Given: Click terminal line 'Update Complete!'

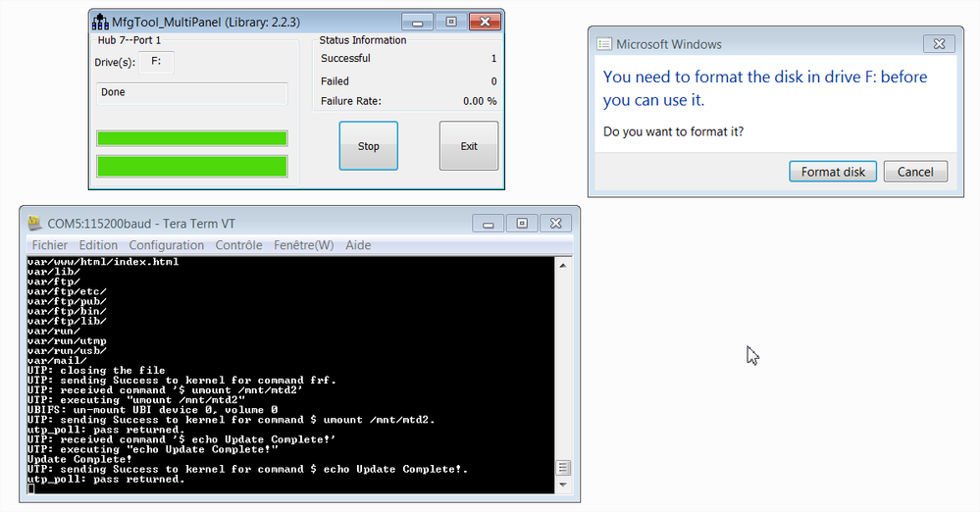Looking at the screenshot, I should [79, 459].
